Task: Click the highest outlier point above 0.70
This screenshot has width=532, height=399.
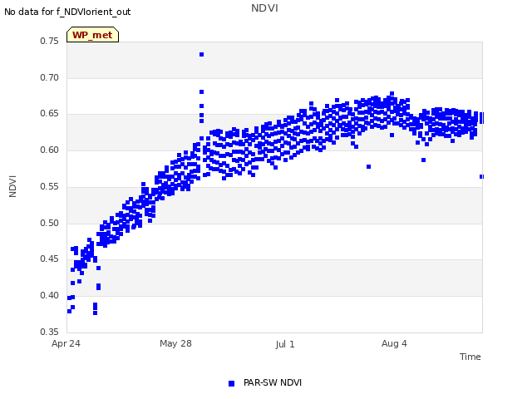Action: click(201, 54)
